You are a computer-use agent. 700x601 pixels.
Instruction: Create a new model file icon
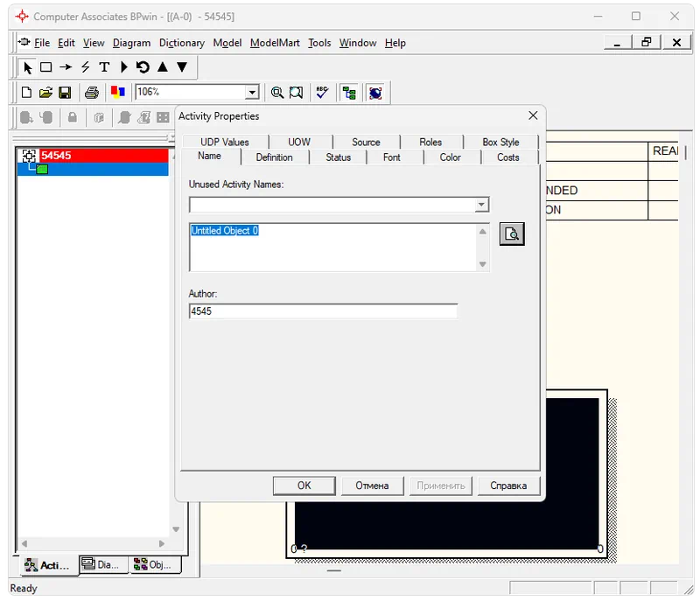click(x=26, y=93)
